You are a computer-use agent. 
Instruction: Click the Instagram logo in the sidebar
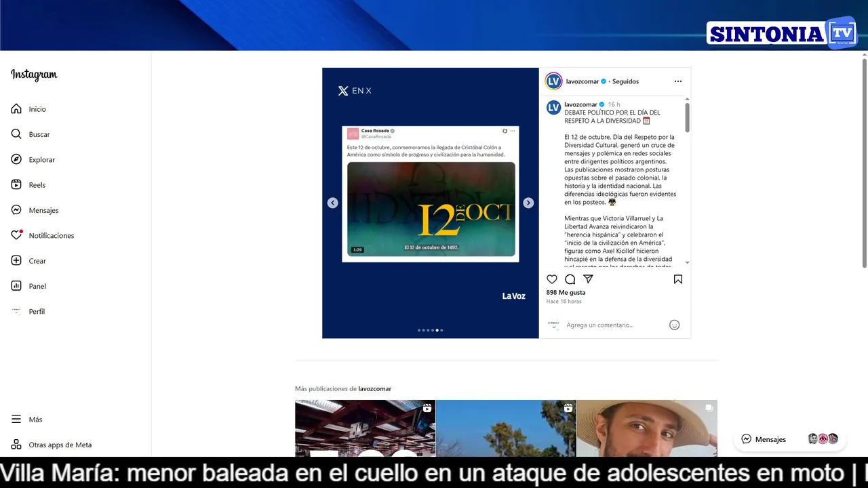pyautogui.click(x=34, y=75)
